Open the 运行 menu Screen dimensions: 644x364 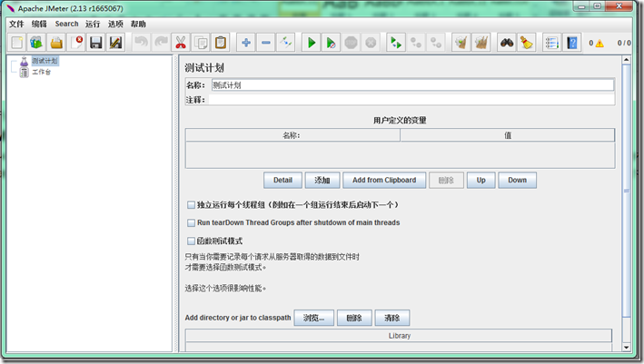pyautogui.click(x=93, y=24)
